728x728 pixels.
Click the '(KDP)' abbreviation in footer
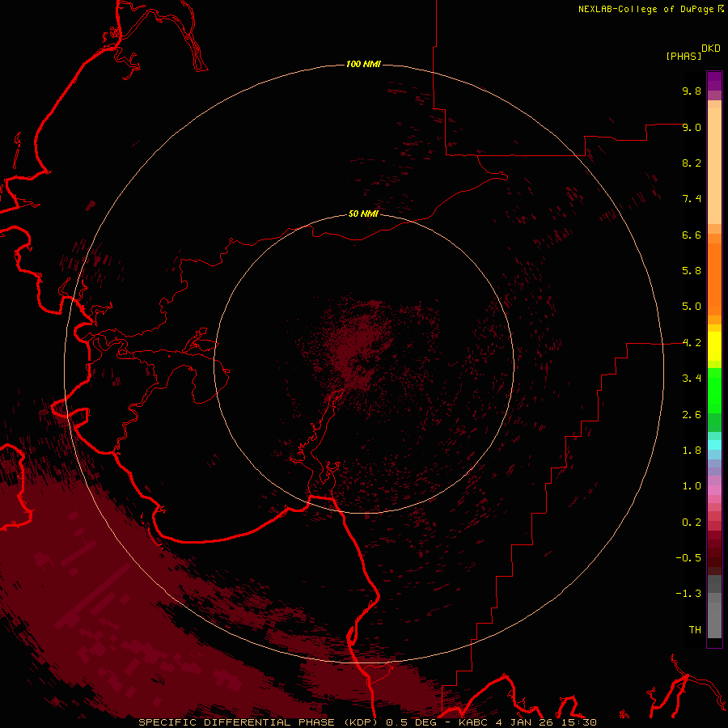point(362,722)
